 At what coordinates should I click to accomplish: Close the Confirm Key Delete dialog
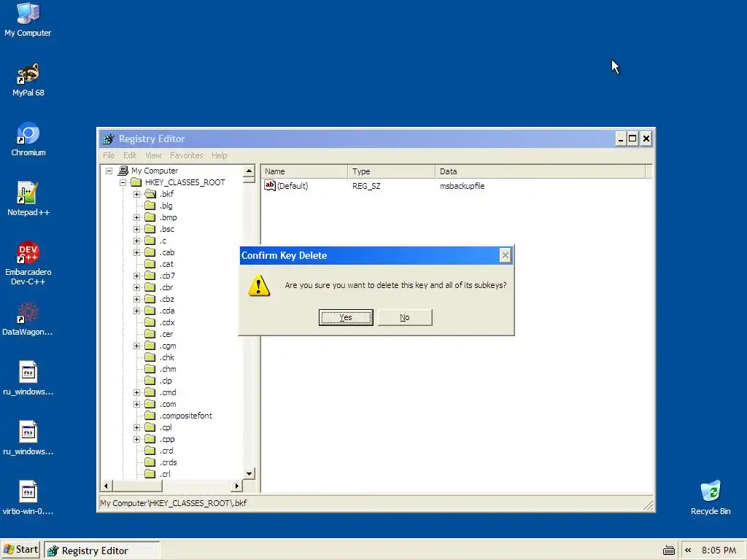pos(505,256)
